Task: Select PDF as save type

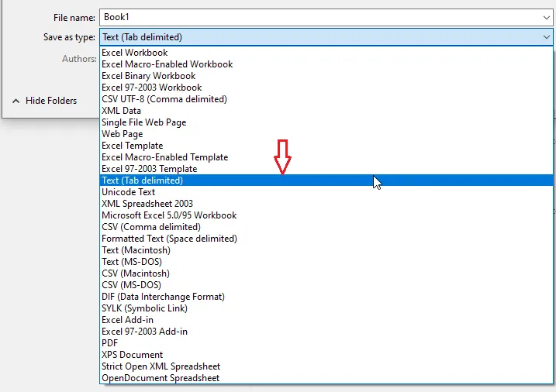Action: (x=326, y=342)
